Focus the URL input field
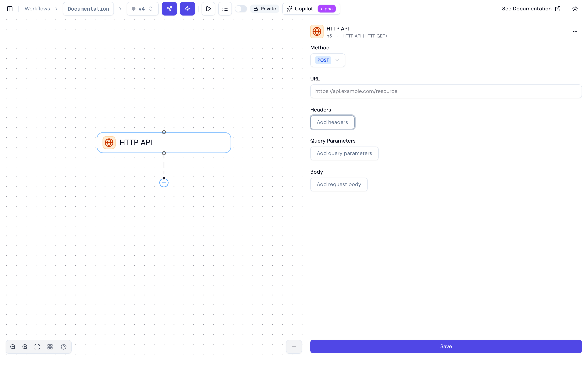 click(446, 91)
